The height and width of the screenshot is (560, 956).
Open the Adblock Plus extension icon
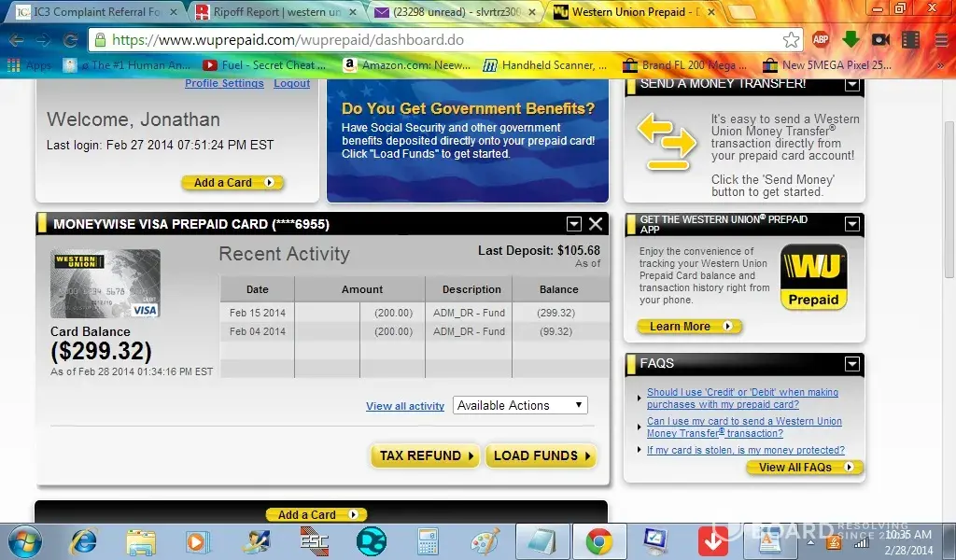tap(821, 39)
